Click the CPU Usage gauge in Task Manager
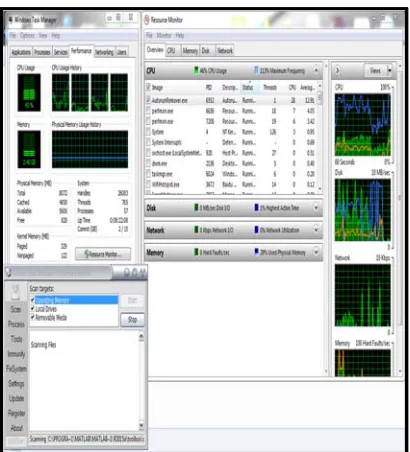This screenshot has height=452, width=410. [x=29, y=93]
